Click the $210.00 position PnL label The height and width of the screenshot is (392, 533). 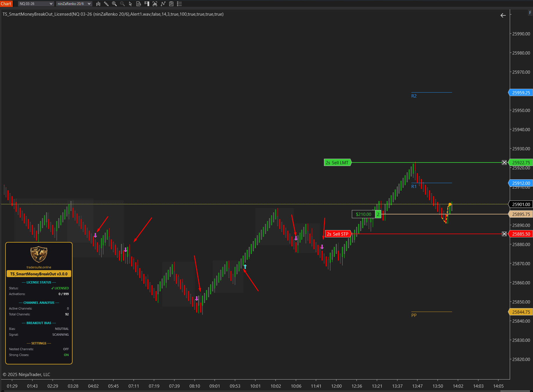[363, 214]
